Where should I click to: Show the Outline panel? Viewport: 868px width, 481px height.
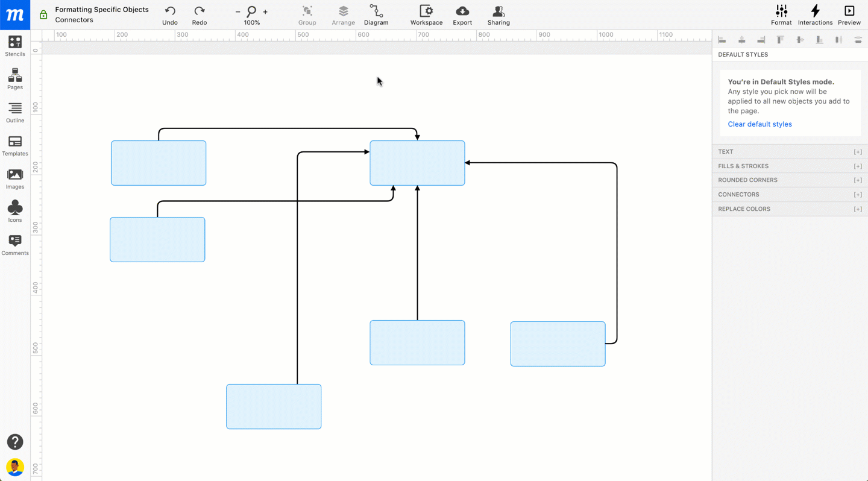click(15, 112)
